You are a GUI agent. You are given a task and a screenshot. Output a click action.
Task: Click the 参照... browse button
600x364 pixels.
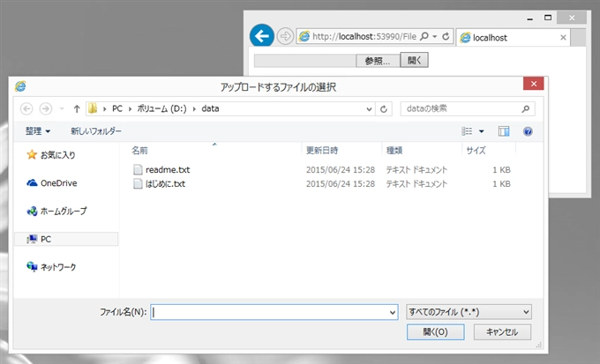click(378, 61)
